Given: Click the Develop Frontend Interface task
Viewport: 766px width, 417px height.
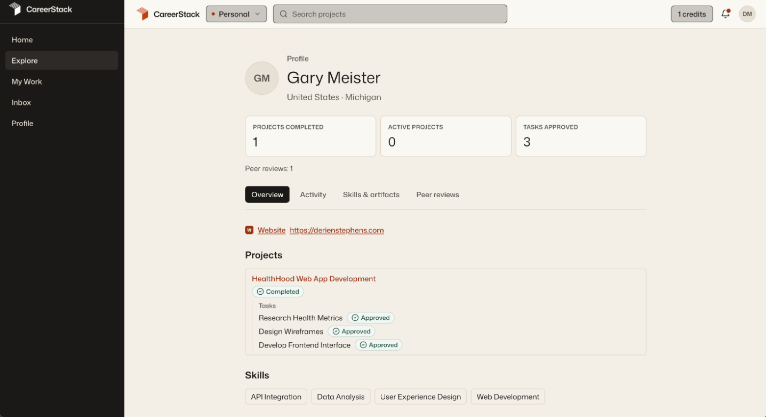Looking at the screenshot, I should click(304, 345).
